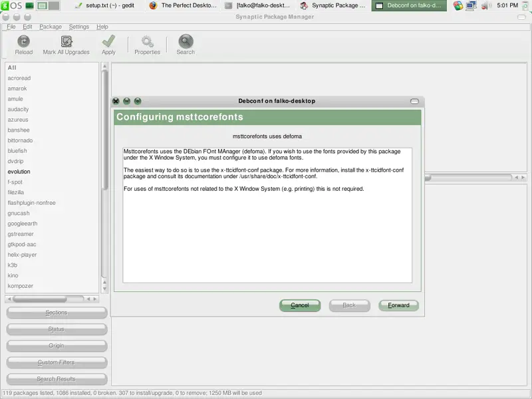Screen dimensions: 532x399
Task: Select gnucash in the list
Action: [x=52, y=213]
